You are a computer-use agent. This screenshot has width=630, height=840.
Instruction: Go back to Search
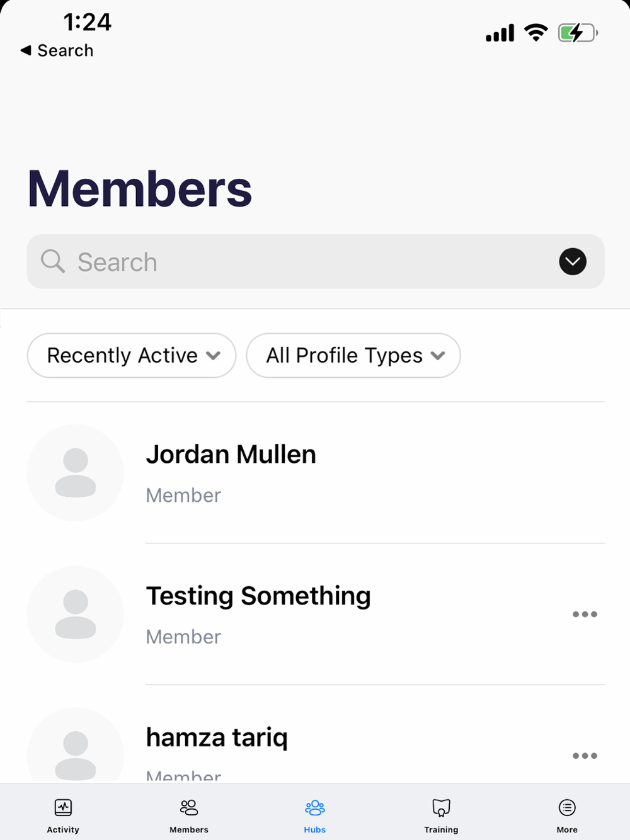coord(57,50)
